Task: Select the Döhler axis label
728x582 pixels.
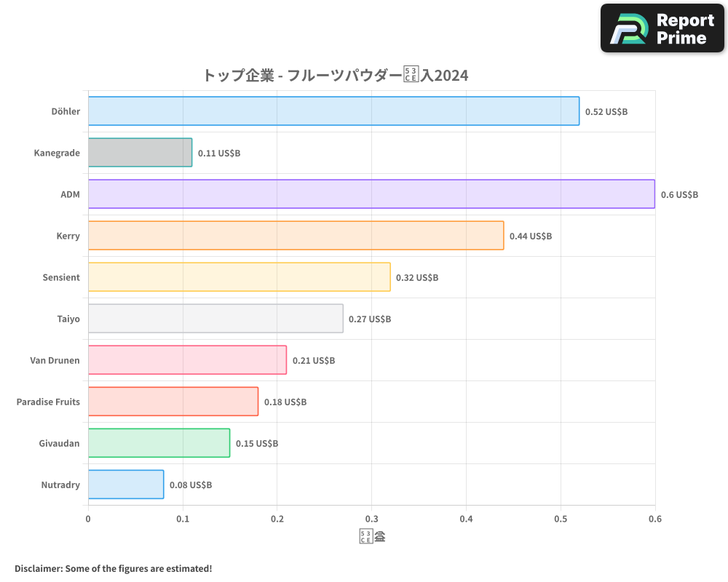Action: tap(65, 111)
